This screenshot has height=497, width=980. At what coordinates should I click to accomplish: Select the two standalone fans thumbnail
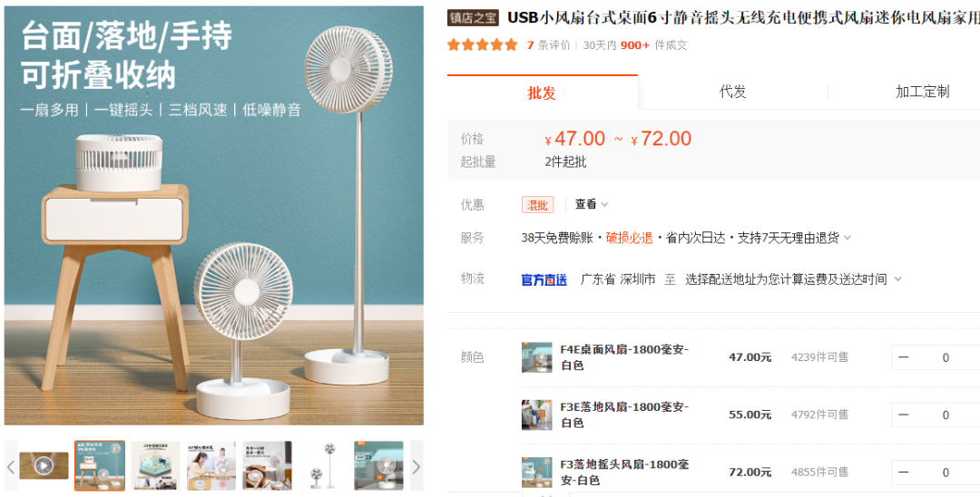[323, 466]
